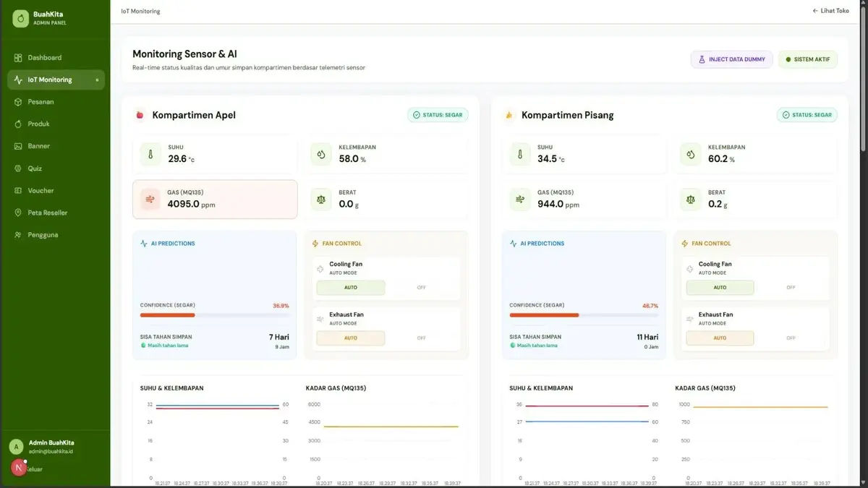Viewport: 868px width, 488px height.
Task: Follow the Lihat Toko link
Action: click(830, 11)
